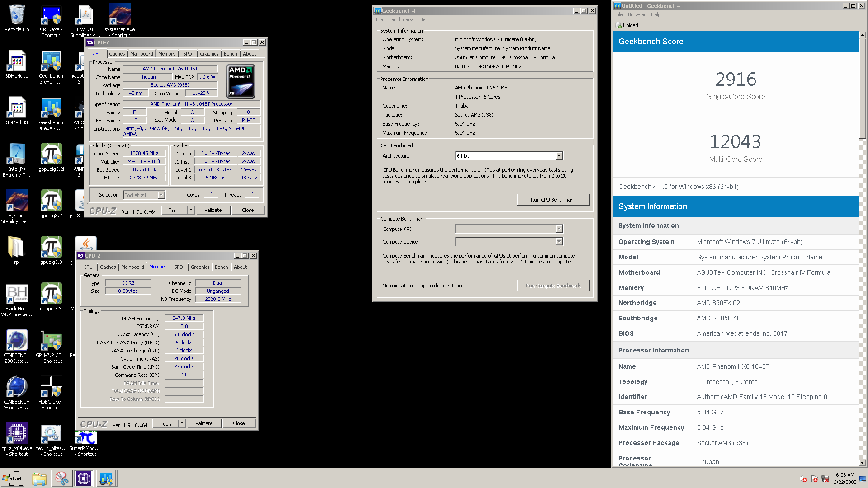The image size is (868, 488).
Task: Click Validate in top CPU-Z window
Action: tap(213, 210)
